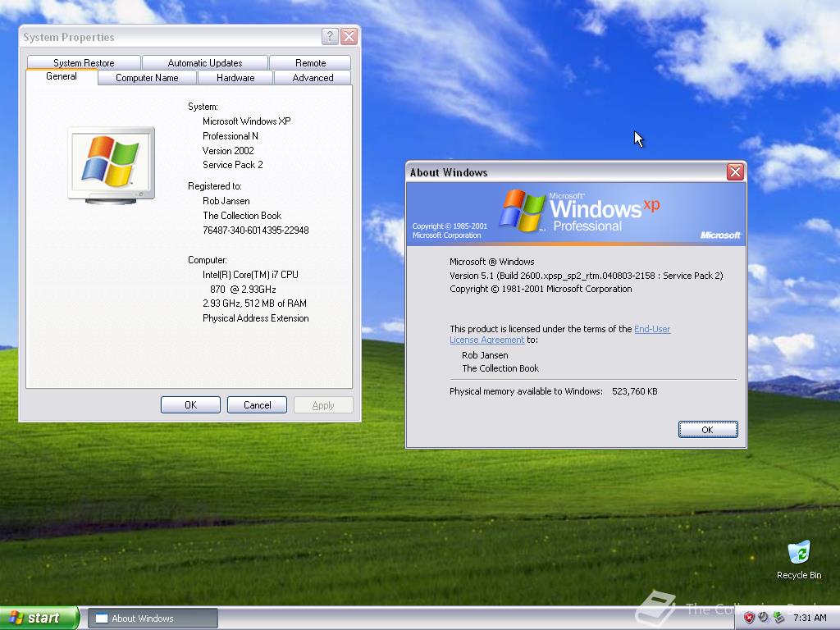Click 'The Collection Book' in System Properties
The height and width of the screenshot is (630, 840).
[242, 216]
